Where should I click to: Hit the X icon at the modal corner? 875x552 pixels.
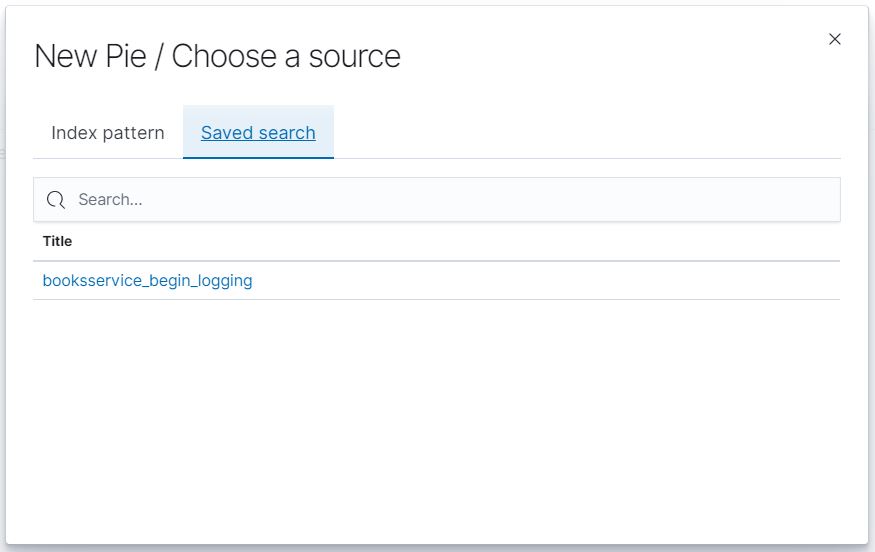click(x=835, y=39)
